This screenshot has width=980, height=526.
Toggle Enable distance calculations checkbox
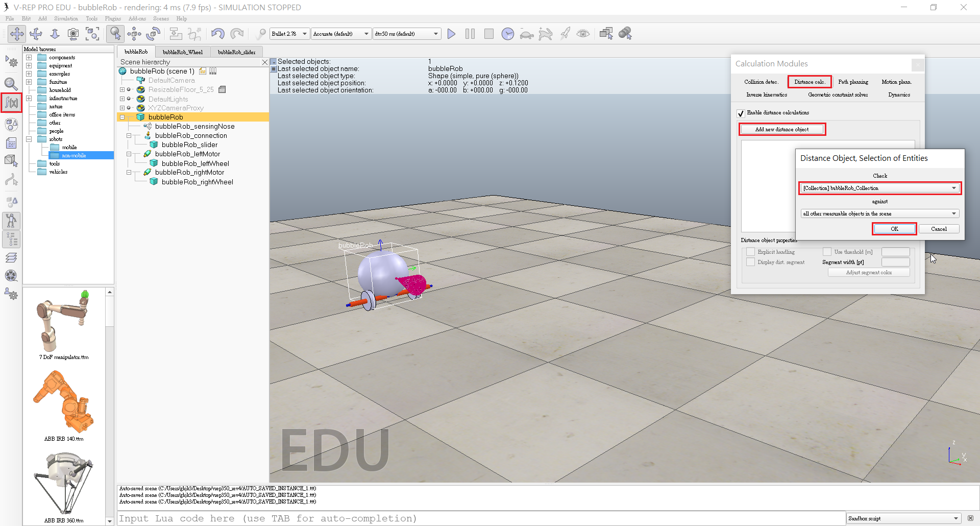(x=741, y=113)
